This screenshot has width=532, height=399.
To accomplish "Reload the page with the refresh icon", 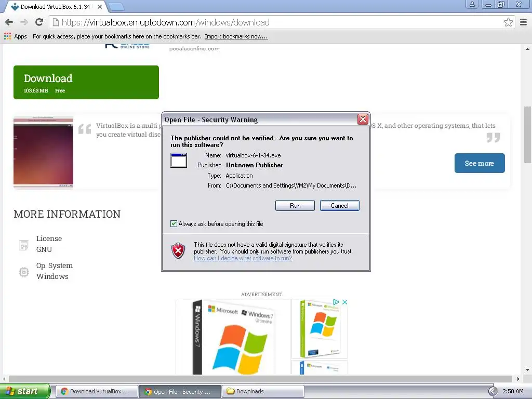I will [39, 22].
